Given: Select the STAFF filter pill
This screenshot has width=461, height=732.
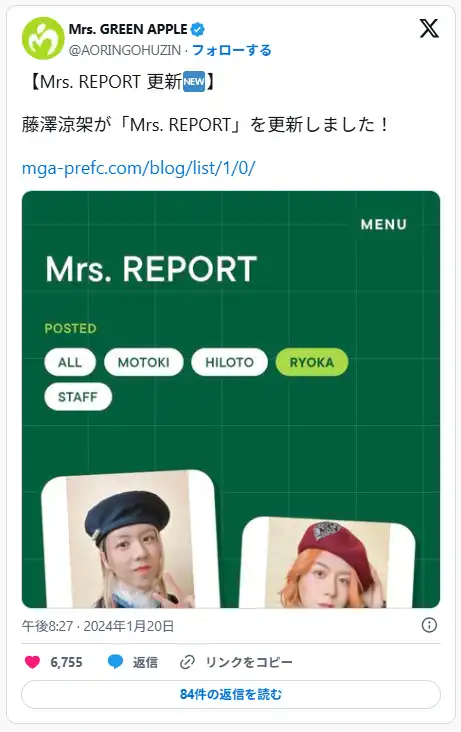Looking at the screenshot, I should [78, 397].
